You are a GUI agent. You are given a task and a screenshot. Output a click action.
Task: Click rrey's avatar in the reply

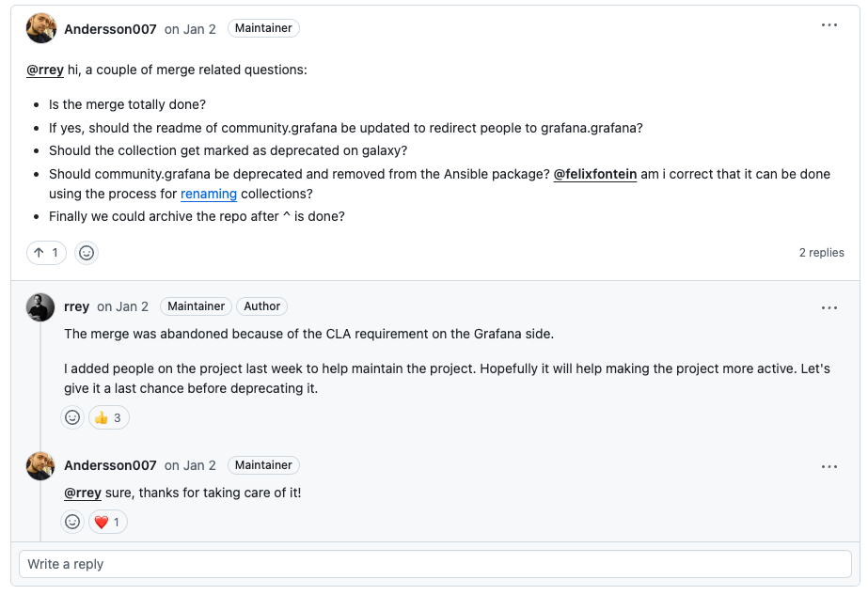coord(40,306)
